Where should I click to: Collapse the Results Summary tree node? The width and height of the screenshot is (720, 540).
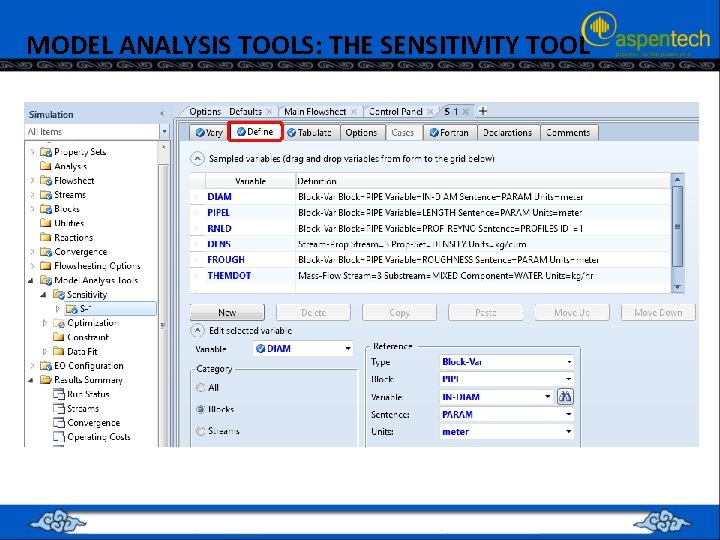[31, 380]
